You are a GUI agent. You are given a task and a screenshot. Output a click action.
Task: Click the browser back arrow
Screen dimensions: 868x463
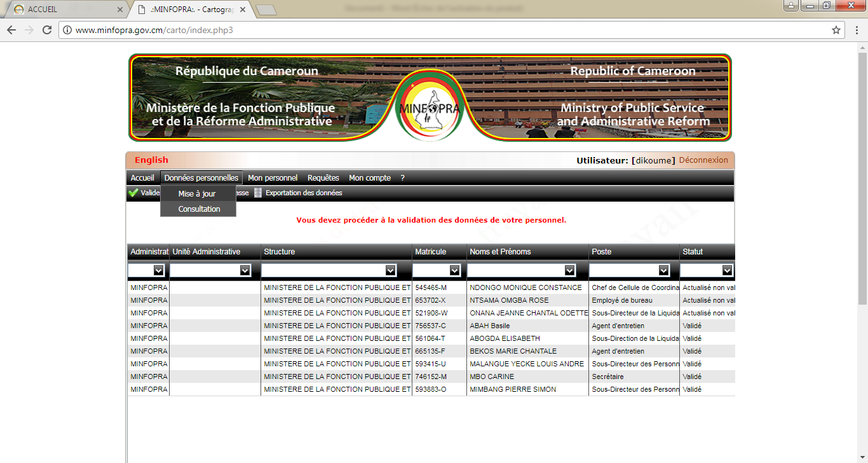click(x=11, y=30)
